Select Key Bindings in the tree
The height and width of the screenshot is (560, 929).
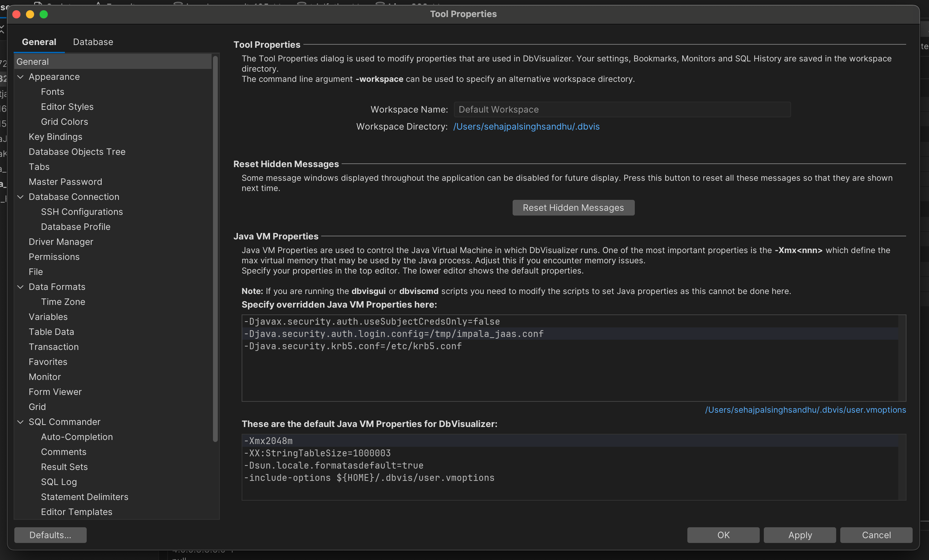[55, 137]
